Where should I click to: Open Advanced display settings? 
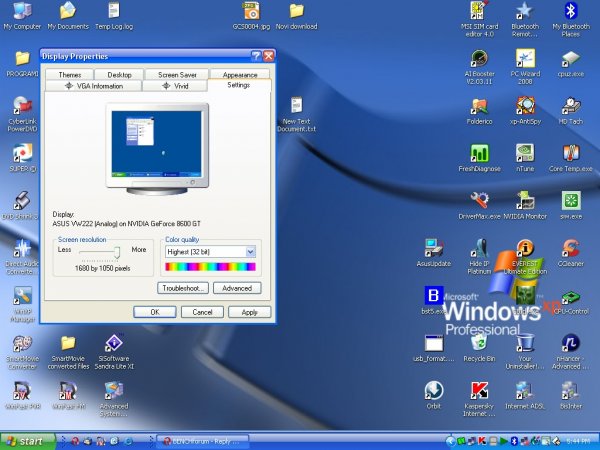(237, 288)
